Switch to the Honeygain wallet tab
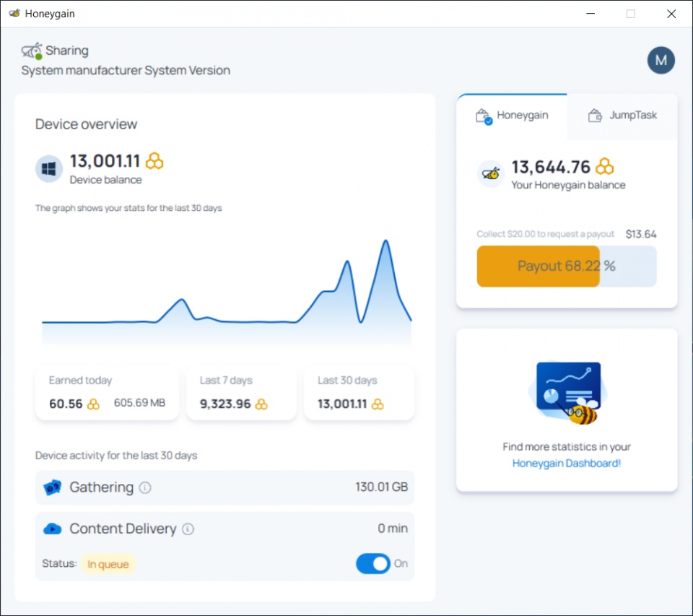This screenshot has height=616, width=693. [x=512, y=116]
